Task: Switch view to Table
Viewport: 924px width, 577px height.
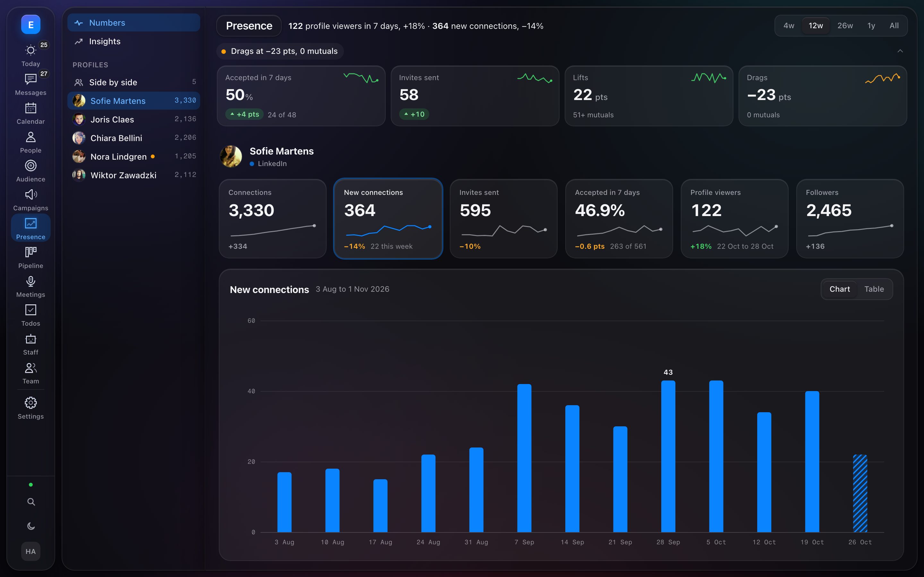Action: 874,289
